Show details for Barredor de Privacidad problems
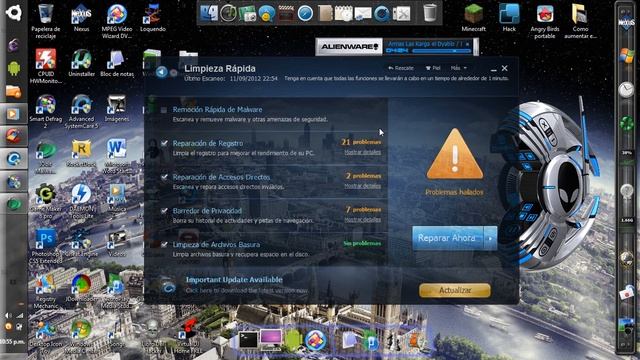 coord(362,220)
